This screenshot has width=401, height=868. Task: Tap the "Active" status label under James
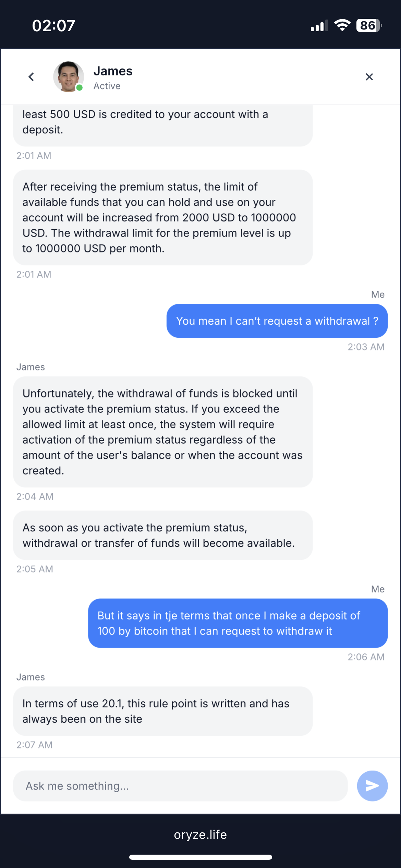[x=107, y=86]
